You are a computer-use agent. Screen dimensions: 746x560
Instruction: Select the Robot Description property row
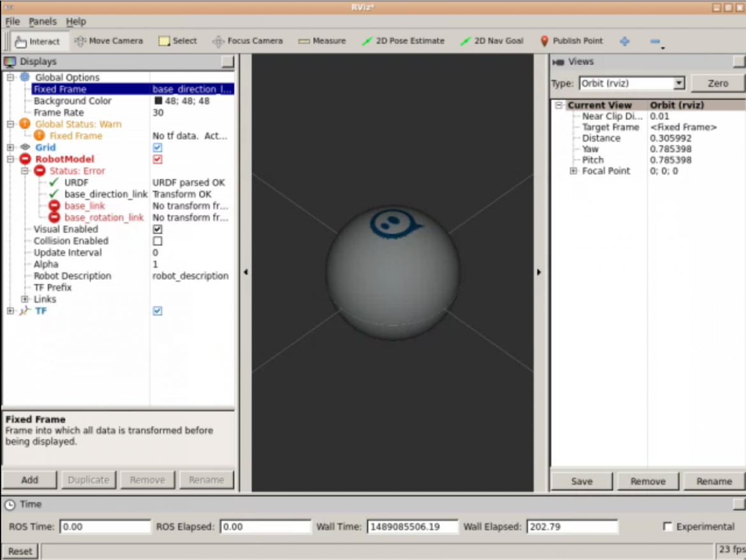(x=133, y=276)
